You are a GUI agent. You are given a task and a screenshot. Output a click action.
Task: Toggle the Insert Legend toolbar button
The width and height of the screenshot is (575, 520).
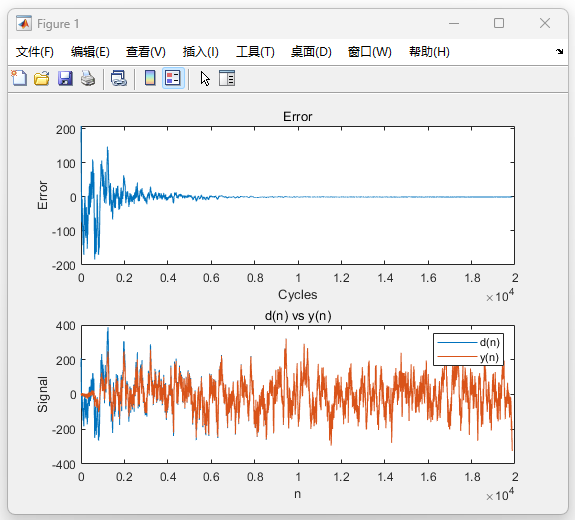point(173,78)
